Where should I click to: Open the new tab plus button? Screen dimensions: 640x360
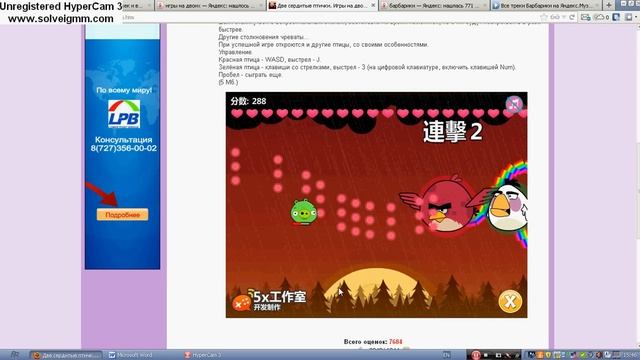click(x=609, y=5)
